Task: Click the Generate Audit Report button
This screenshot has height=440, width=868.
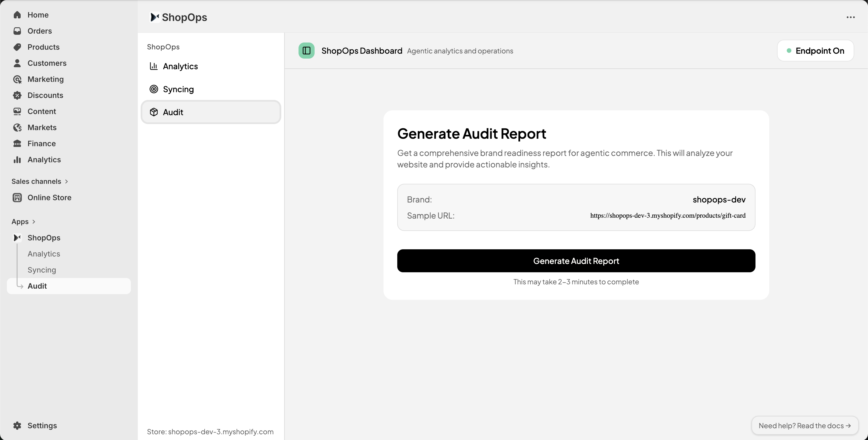Action: click(x=576, y=260)
